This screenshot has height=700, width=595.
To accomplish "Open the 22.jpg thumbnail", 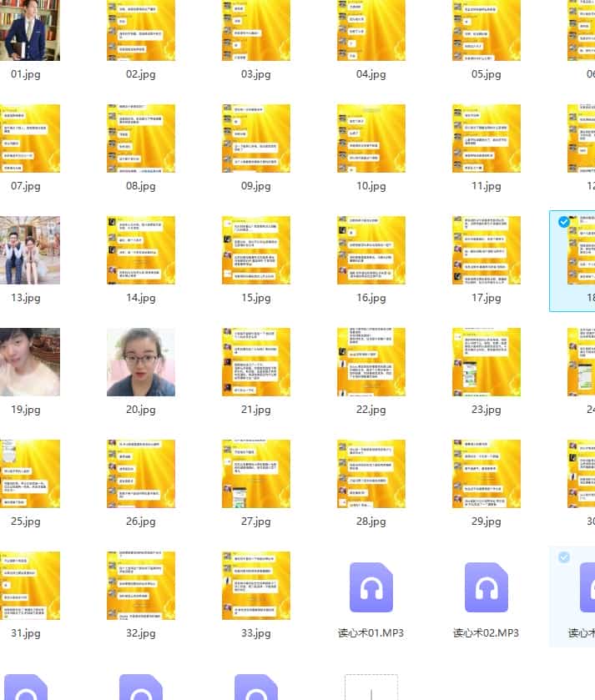I will (371, 362).
